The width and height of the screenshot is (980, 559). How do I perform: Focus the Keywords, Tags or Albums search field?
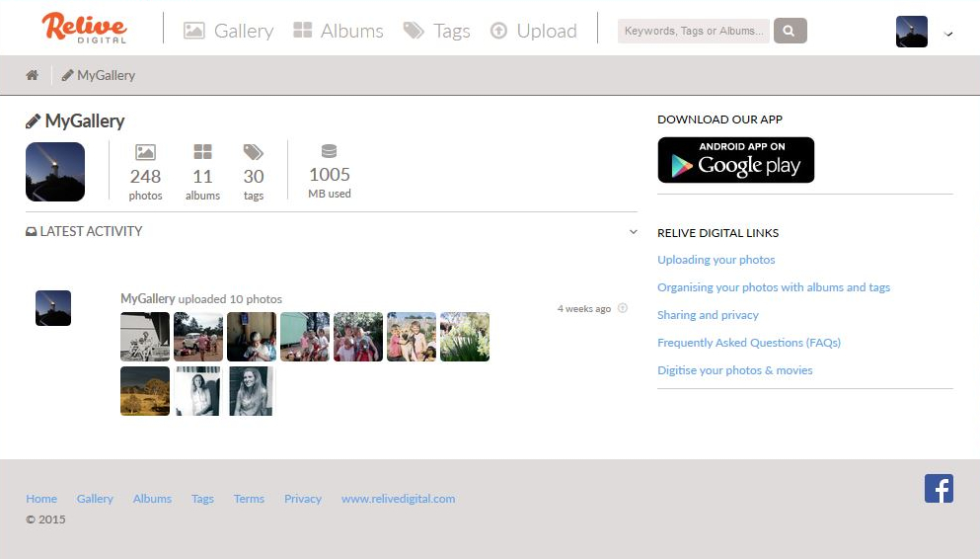694,31
